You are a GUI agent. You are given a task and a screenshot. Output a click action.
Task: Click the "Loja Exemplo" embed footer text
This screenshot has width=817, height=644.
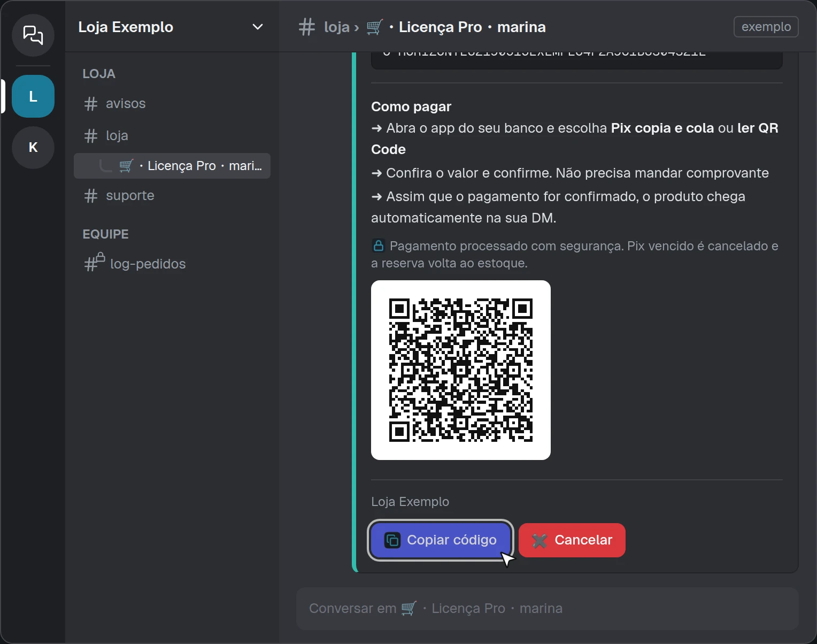coord(410,502)
